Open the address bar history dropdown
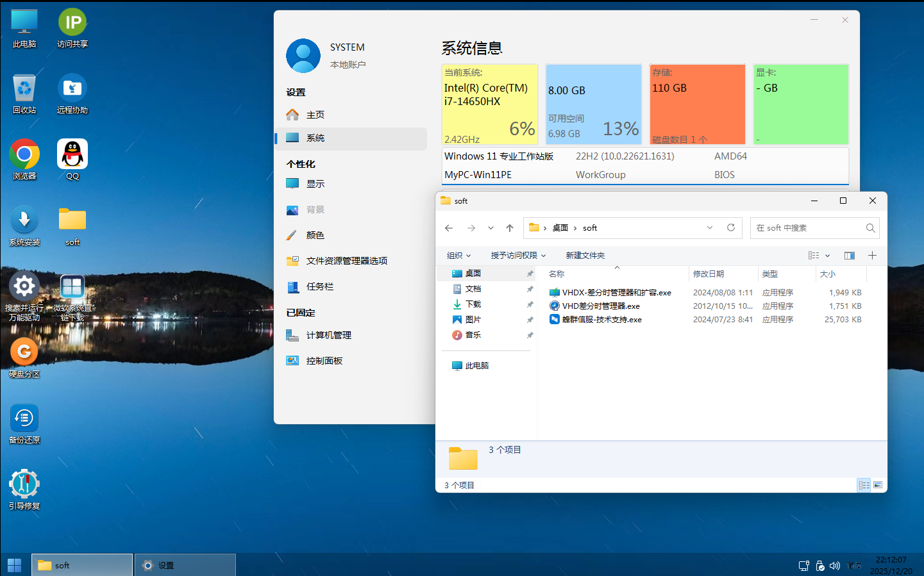924x576 pixels. pos(710,228)
